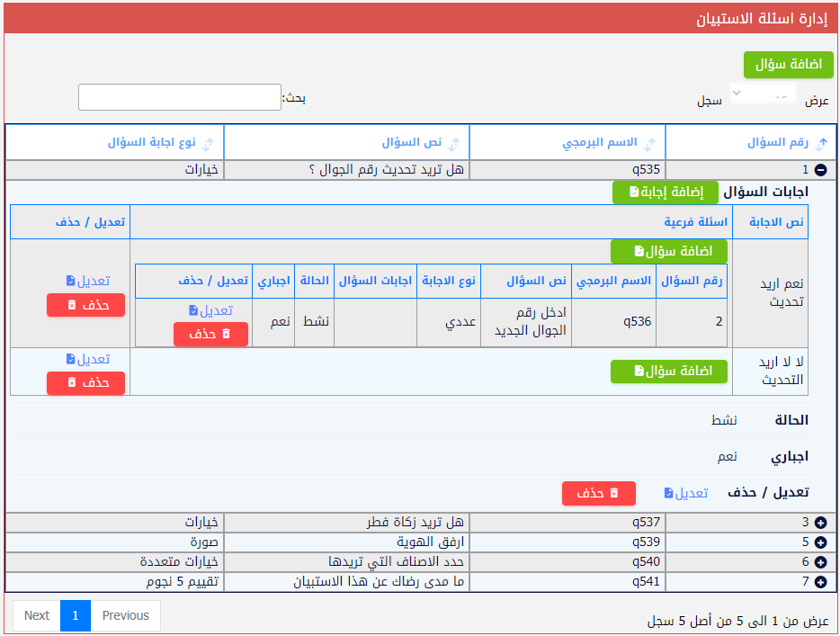Sort by الاسم البرمجي column arrow icon
This screenshot has width=840, height=636.
click(x=649, y=143)
